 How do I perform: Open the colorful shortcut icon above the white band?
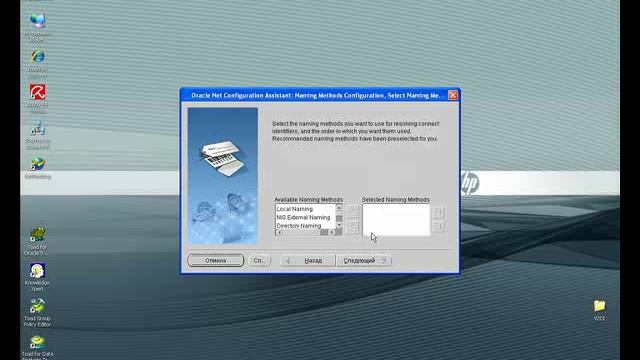coord(38,168)
